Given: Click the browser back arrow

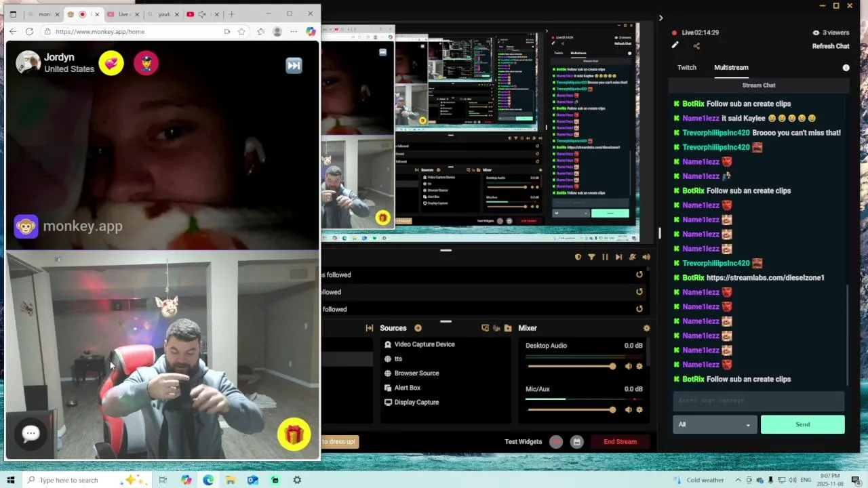Looking at the screenshot, I should 13,31.
